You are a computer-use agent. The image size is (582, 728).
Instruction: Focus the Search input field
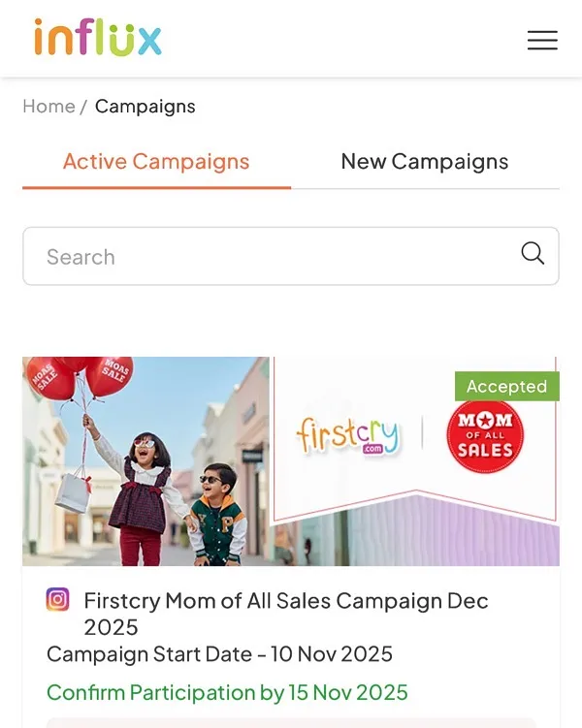pos(272,257)
